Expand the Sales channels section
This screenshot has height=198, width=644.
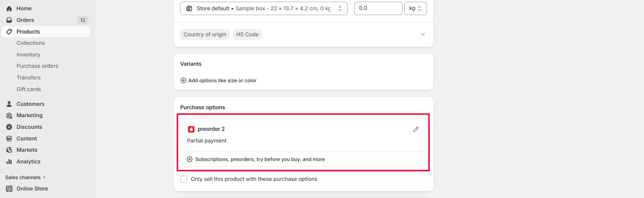25,177
